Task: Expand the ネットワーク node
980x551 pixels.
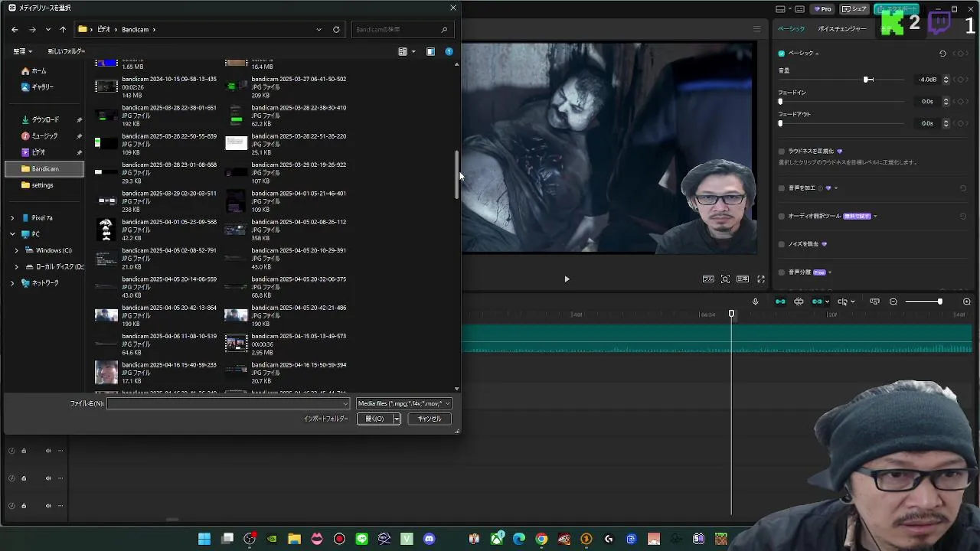Action: [x=11, y=283]
